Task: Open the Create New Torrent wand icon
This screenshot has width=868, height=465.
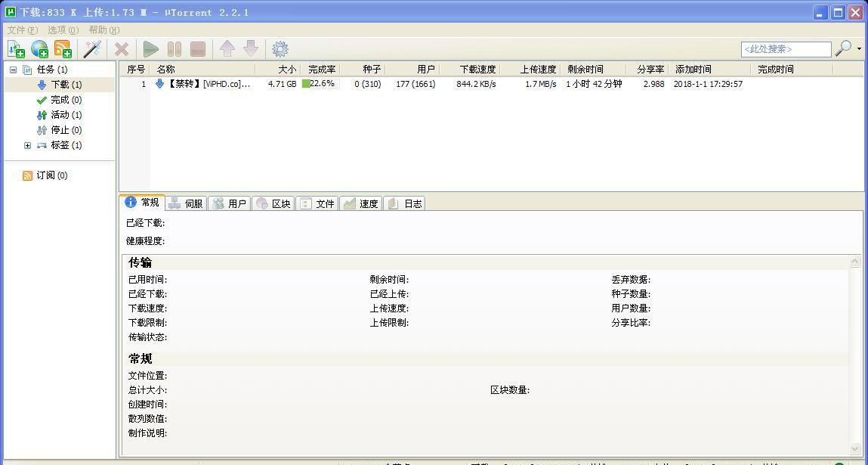Action: 91,49
